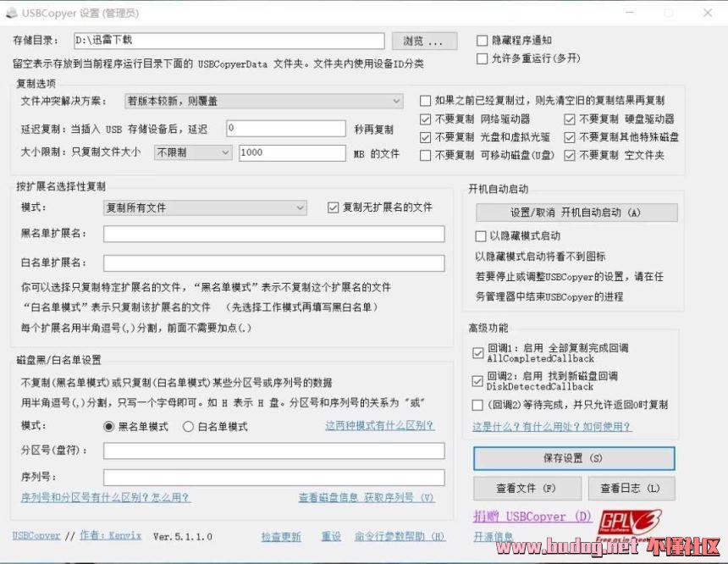Open 大小限制 不限制 dropdown

pyautogui.click(x=193, y=152)
